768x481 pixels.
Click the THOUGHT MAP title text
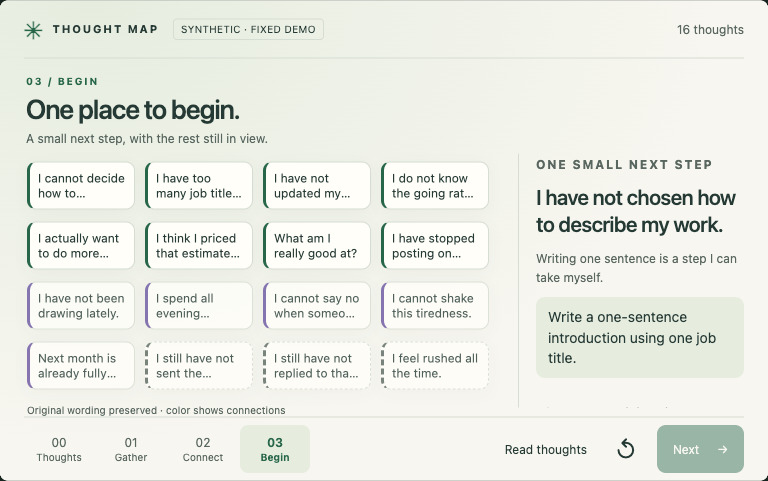pyautogui.click(x=105, y=29)
